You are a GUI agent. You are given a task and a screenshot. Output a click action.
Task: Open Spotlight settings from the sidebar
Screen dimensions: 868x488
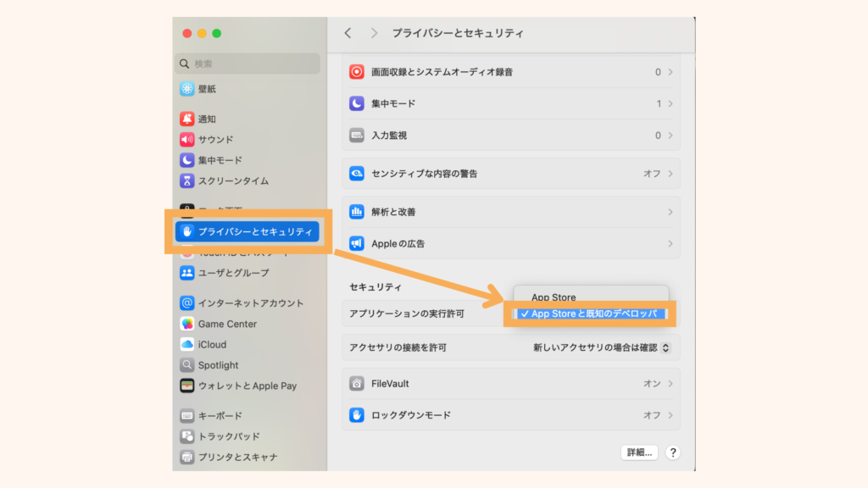(188, 364)
